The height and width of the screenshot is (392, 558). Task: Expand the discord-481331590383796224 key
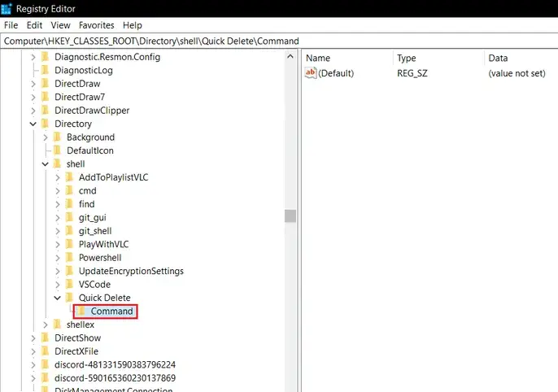pyautogui.click(x=33, y=365)
